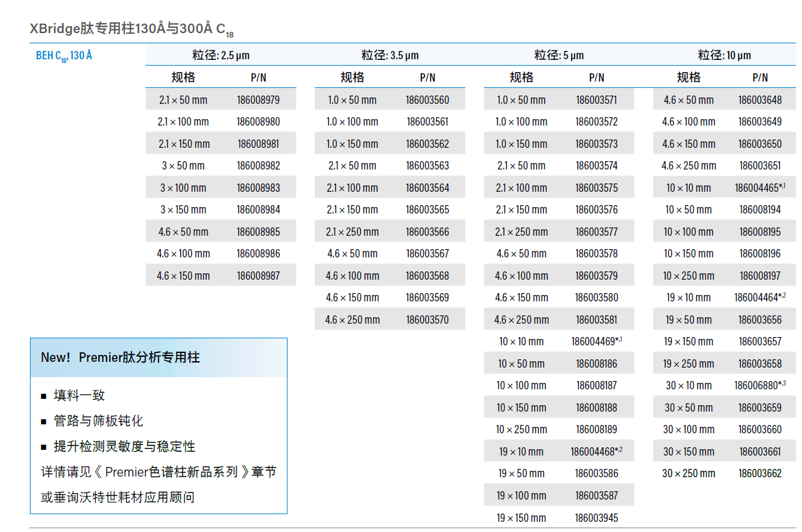802x532 pixels.
Task: Click part number 186003564
Action: click(x=427, y=188)
